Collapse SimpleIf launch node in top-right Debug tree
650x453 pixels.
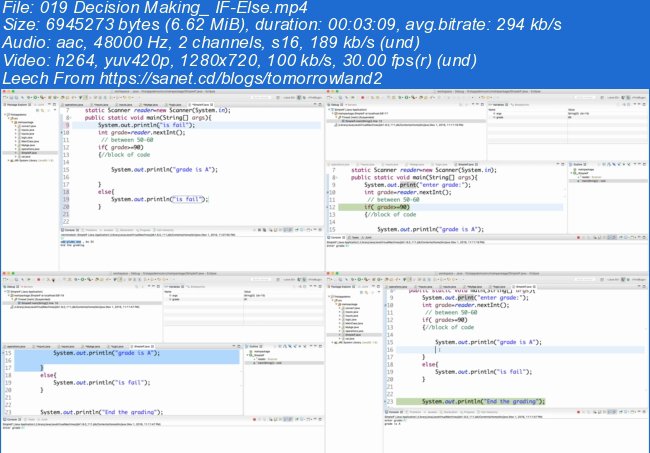point(331,110)
